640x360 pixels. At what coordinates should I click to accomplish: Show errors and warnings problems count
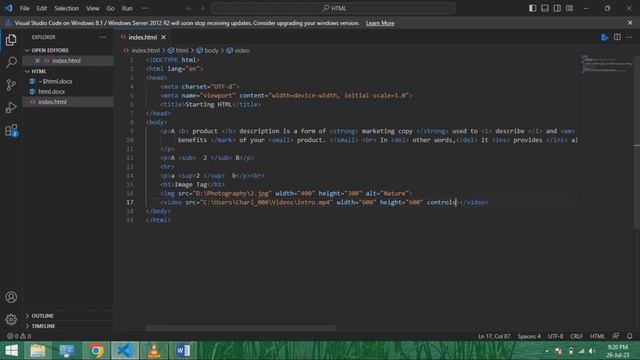[x=19, y=336]
